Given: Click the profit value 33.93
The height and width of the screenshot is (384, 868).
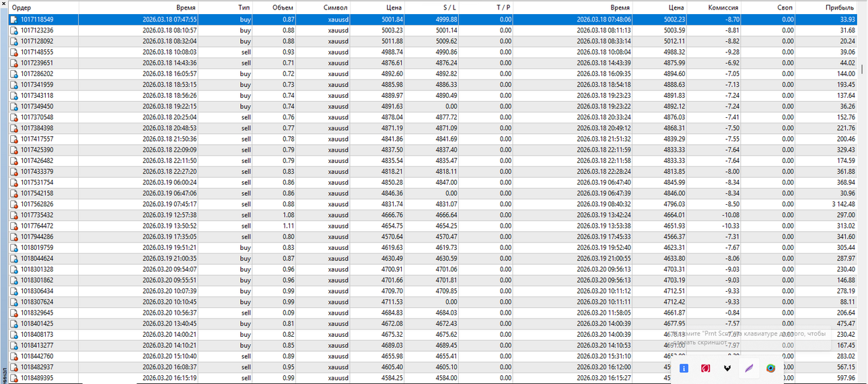Looking at the screenshot, I should pos(847,20).
